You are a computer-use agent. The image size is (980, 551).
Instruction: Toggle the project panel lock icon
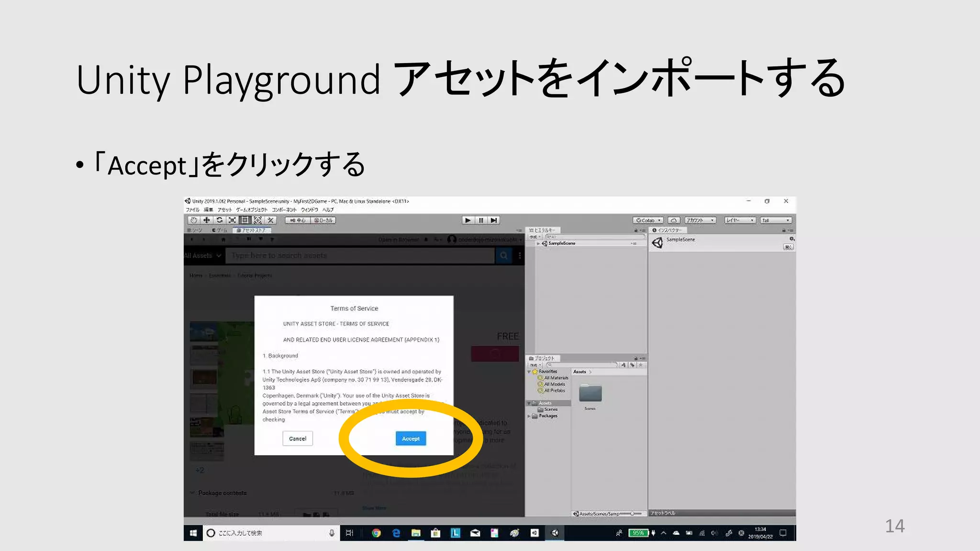636,358
